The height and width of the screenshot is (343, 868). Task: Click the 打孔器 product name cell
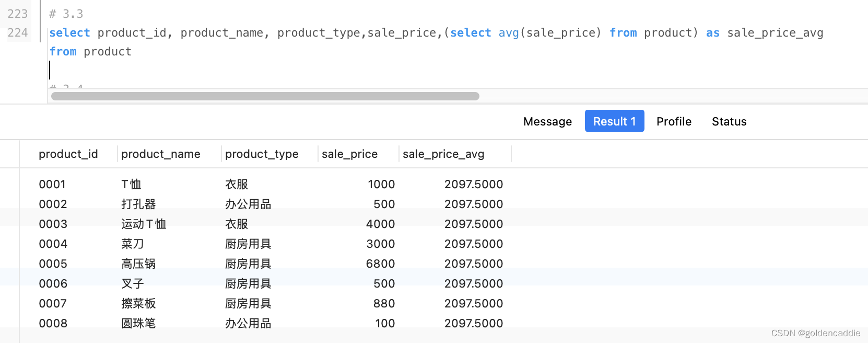pyautogui.click(x=138, y=204)
